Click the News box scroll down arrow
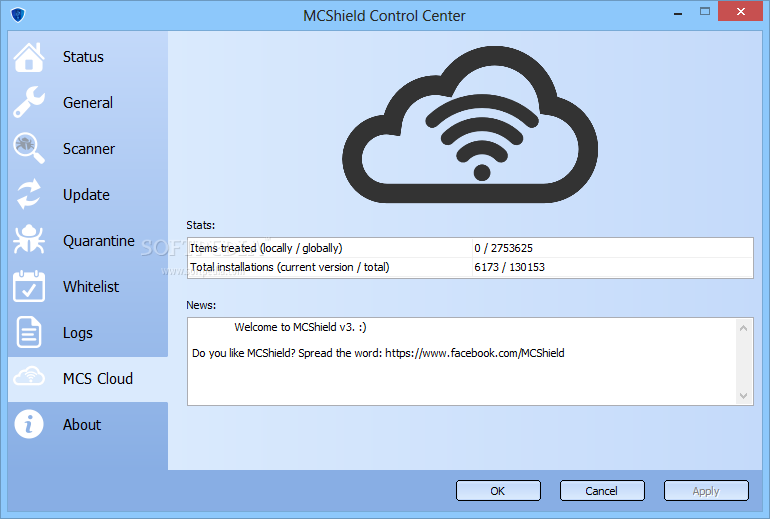 tap(743, 396)
